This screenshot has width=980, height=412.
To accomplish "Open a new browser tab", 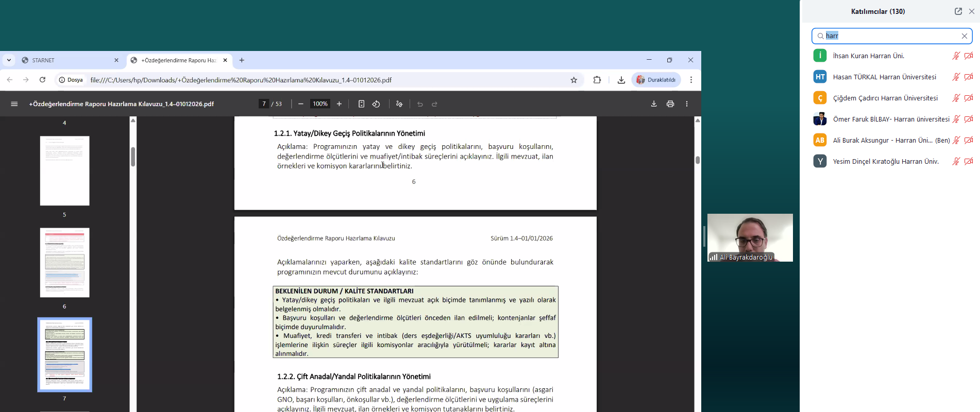I will pyautogui.click(x=242, y=60).
